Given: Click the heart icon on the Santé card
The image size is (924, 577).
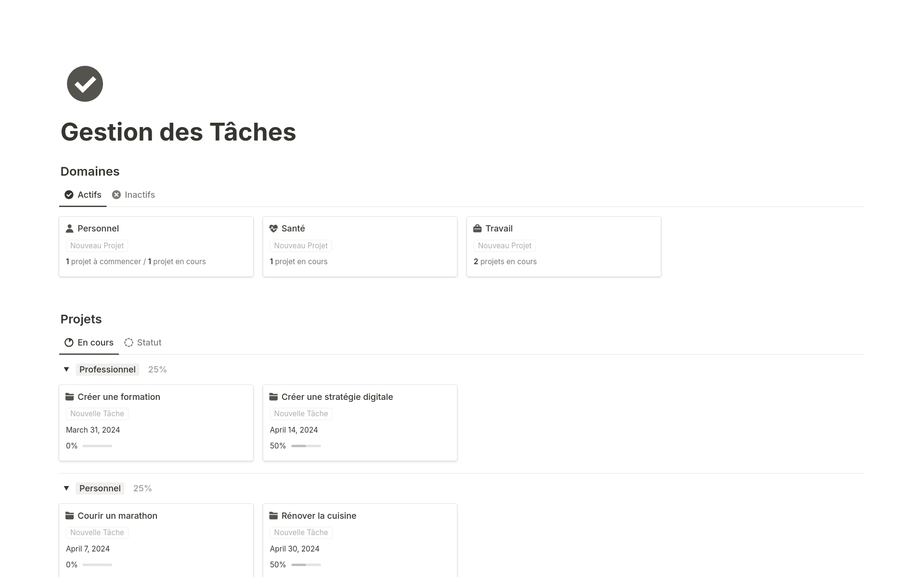Looking at the screenshot, I should pos(274,228).
